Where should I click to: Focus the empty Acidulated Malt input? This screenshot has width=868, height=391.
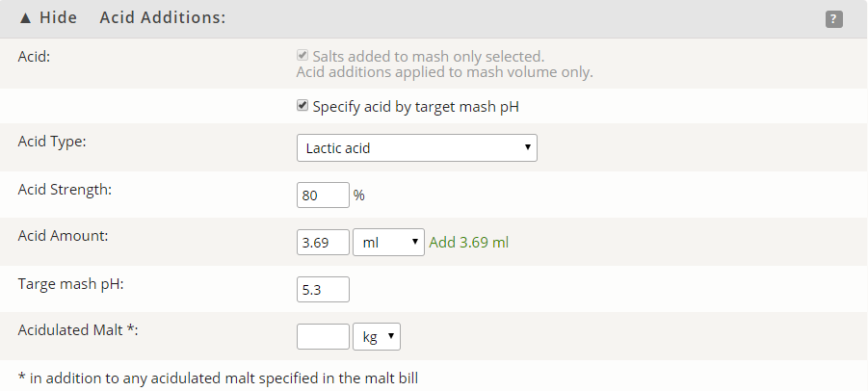[x=323, y=336]
